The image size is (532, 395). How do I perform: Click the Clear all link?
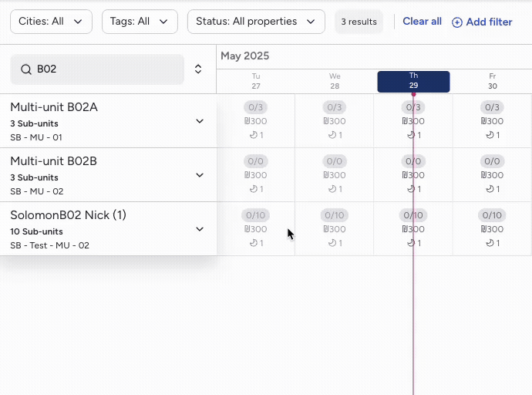click(422, 22)
